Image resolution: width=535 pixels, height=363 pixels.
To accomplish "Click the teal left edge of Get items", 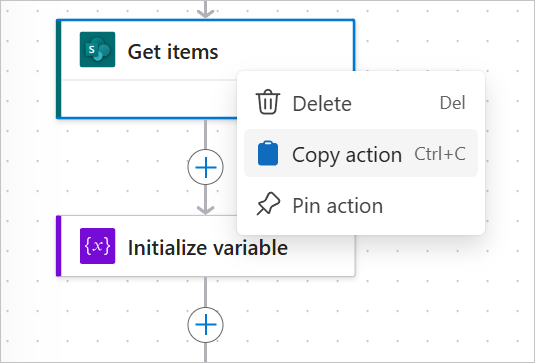I will 59,69.
